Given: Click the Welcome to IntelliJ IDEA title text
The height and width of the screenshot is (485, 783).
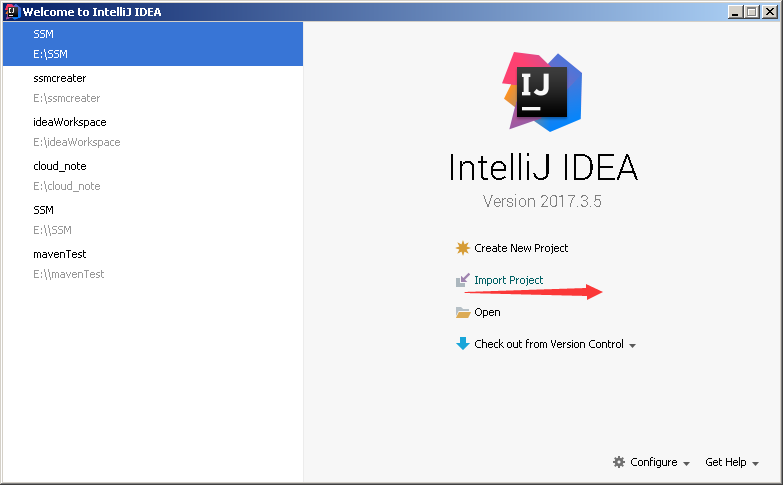Looking at the screenshot, I should click(92, 12).
